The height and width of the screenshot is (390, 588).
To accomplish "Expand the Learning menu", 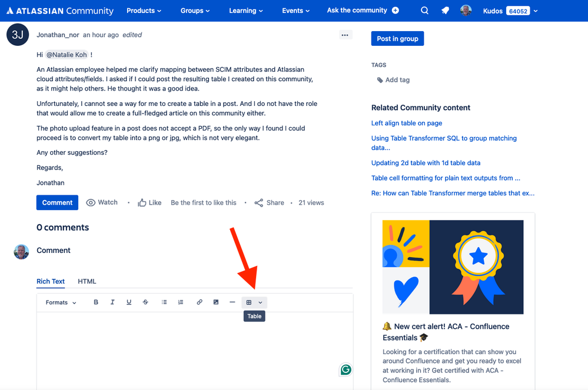I will point(246,11).
